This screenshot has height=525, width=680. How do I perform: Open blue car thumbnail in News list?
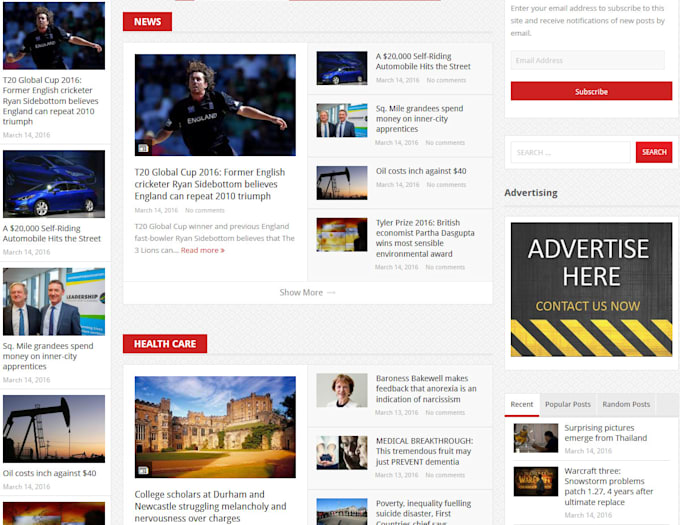click(x=342, y=68)
